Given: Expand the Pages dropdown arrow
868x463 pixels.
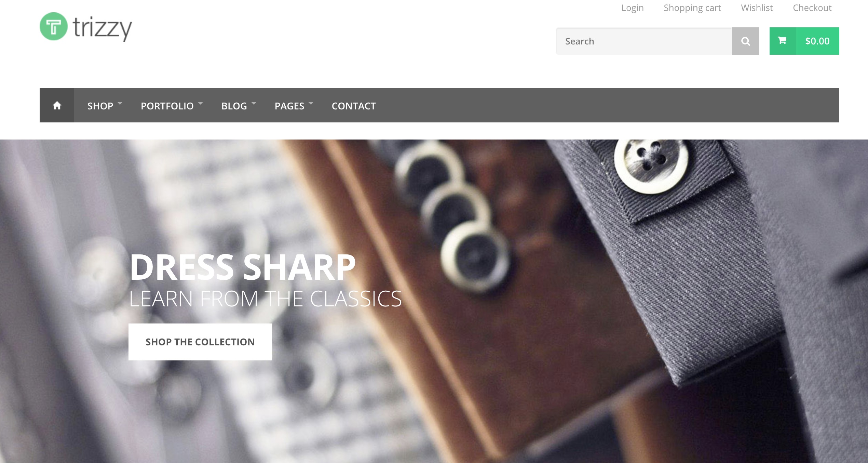Looking at the screenshot, I should (311, 103).
